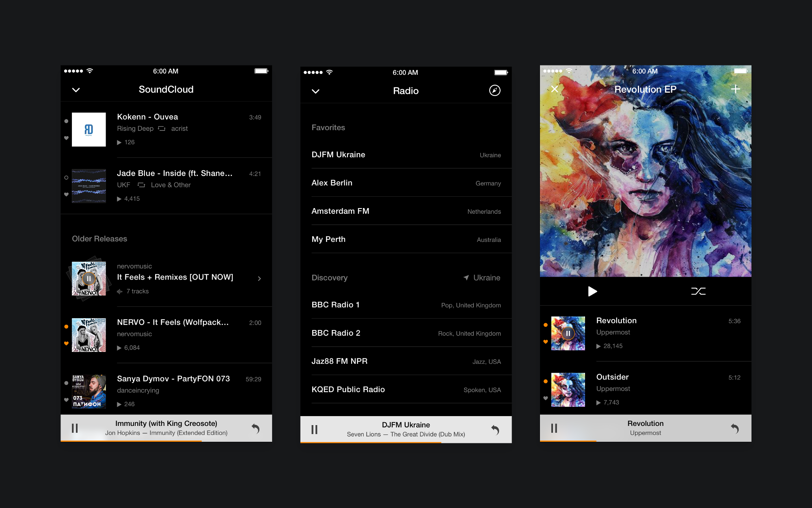Change Discovery location from Ukraine
Image resolution: width=812 pixels, height=508 pixels.
click(482, 278)
